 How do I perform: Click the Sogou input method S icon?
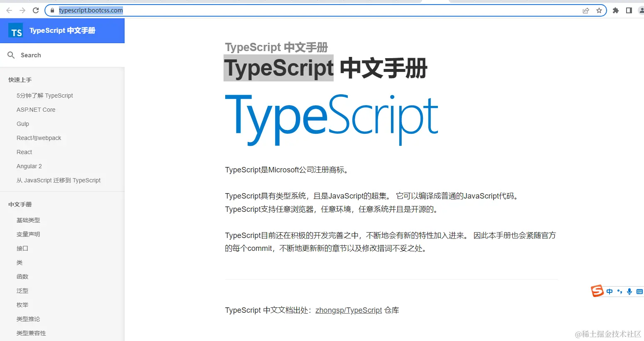tap(597, 291)
